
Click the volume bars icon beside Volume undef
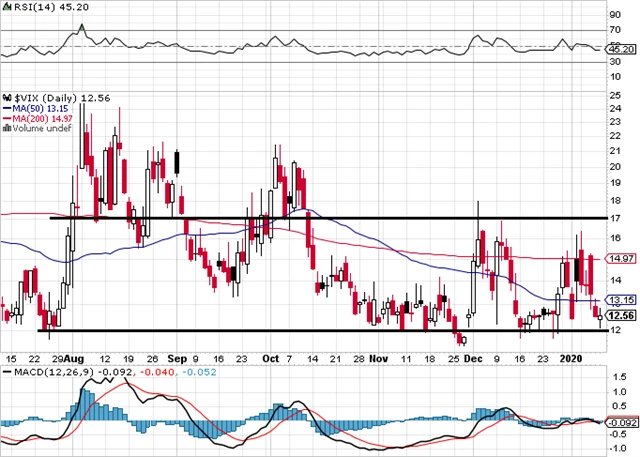coord(6,128)
